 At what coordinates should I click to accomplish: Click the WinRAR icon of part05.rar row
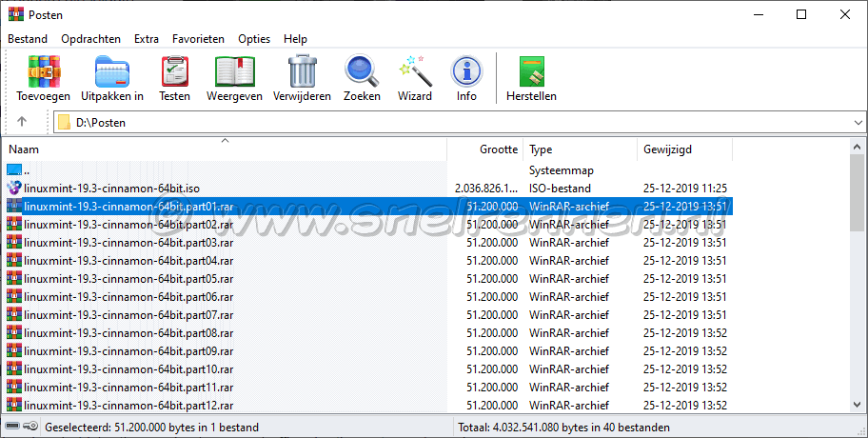tap(14, 279)
